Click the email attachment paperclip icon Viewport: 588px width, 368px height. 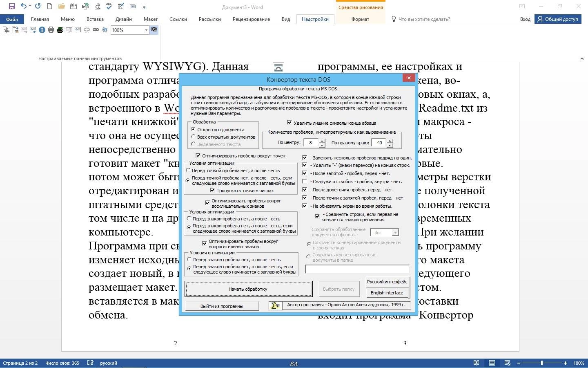click(73, 6)
